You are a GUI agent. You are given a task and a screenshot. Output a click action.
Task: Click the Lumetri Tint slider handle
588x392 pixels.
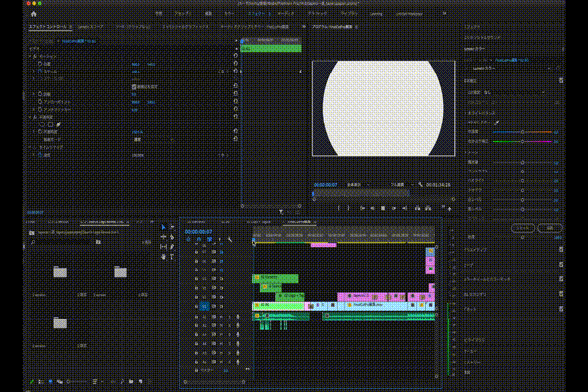522,141
